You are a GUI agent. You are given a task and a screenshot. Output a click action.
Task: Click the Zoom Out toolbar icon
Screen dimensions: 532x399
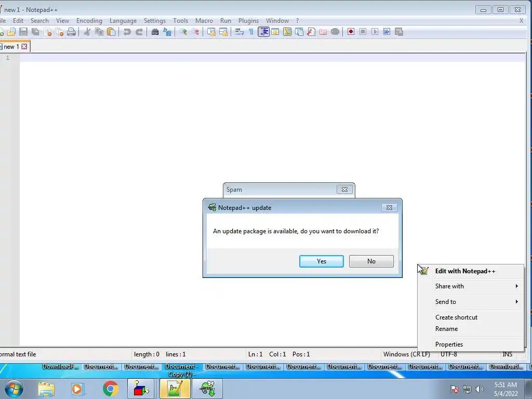coord(195,32)
